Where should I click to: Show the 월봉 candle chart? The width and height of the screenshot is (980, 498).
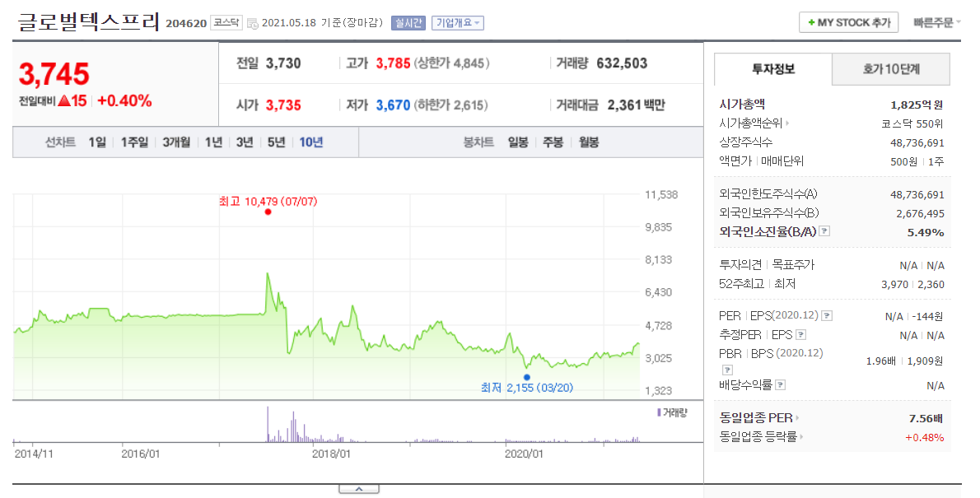tap(589, 142)
